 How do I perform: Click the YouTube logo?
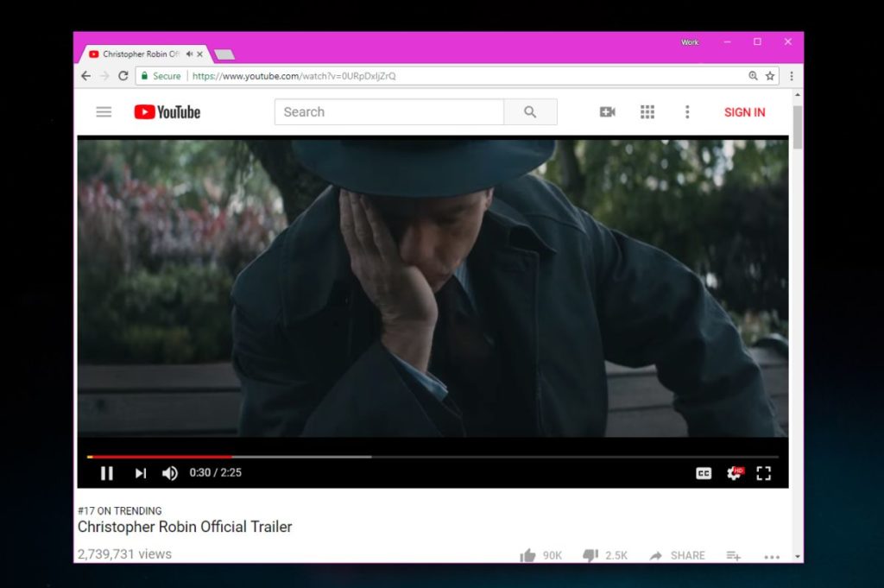167,111
